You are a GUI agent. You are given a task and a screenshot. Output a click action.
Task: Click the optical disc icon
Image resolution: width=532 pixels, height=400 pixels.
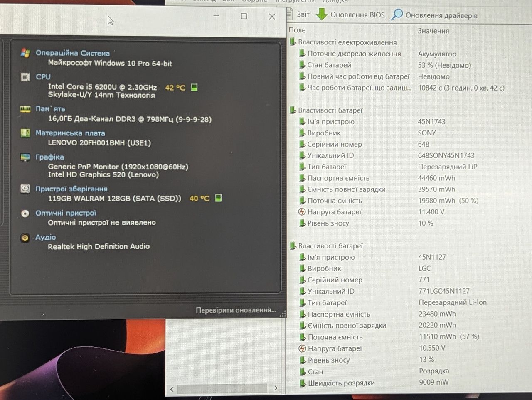click(x=25, y=213)
